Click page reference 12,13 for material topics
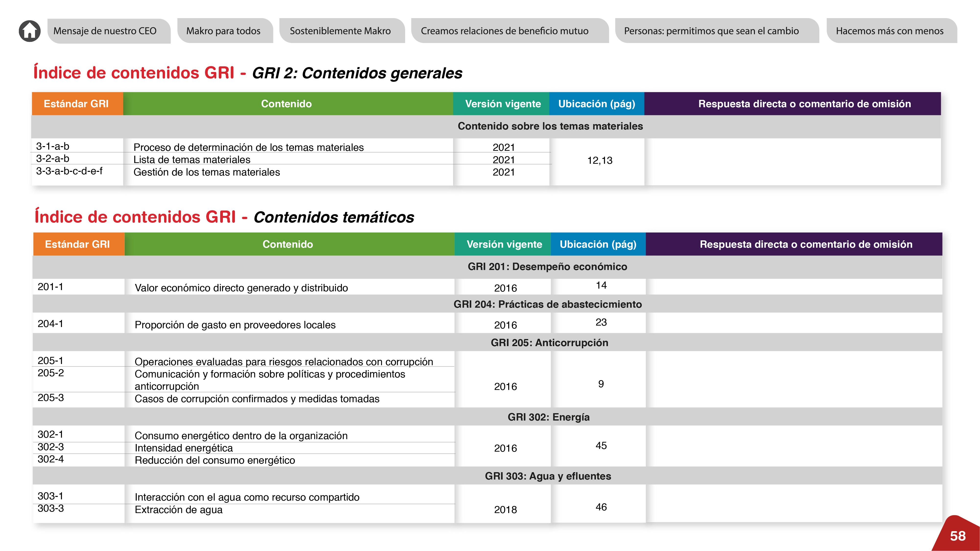Image resolution: width=980 pixels, height=551 pixels. coord(600,161)
